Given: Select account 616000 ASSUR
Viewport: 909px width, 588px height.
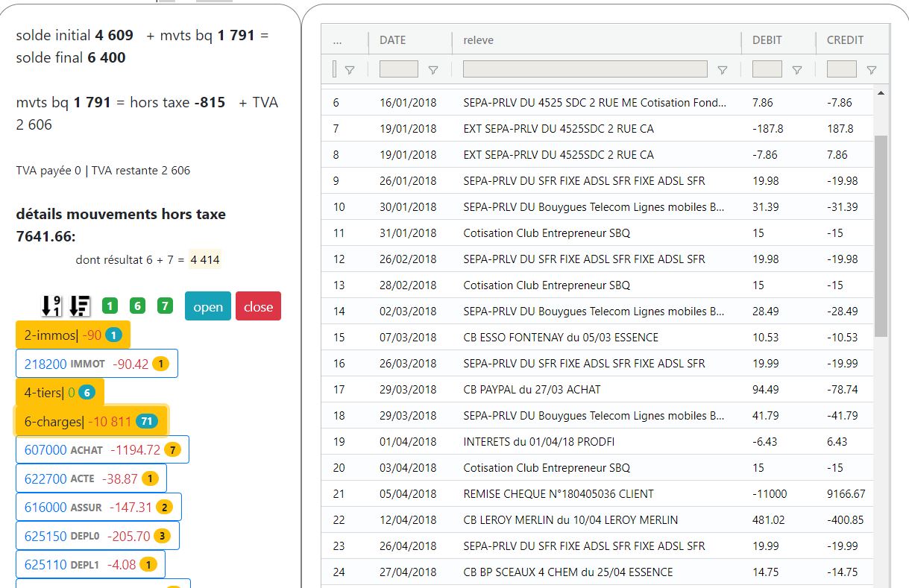Looking at the screenshot, I should pos(98,507).
